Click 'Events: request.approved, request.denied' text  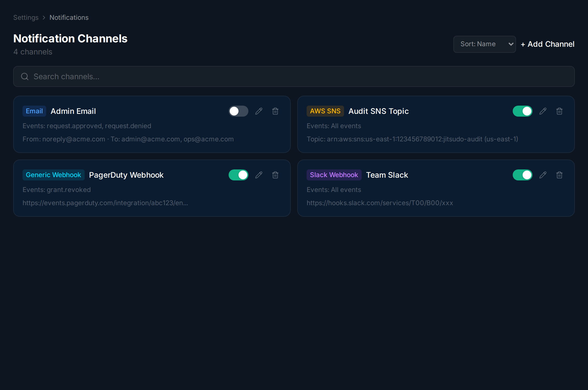87,126
